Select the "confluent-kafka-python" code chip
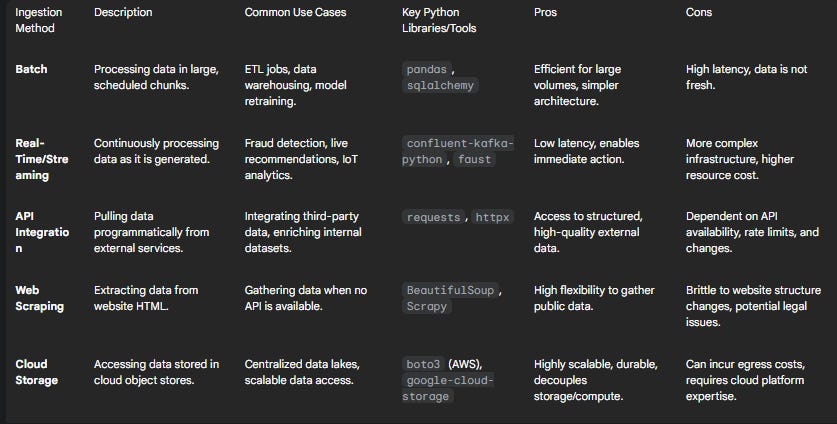The height and width of the screenshot is (424, 837). [x=458, y=151]
